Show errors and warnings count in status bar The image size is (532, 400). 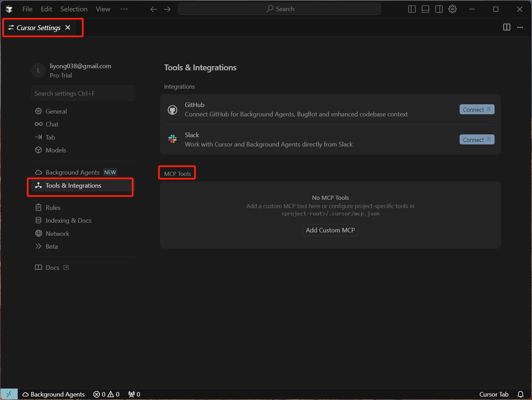pos(106,394)
